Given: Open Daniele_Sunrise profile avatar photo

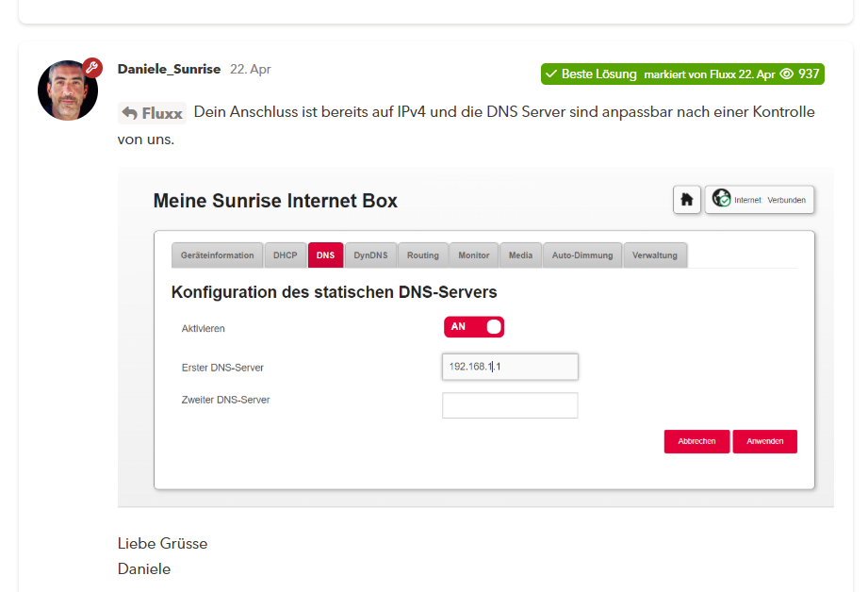Looking at the screenshot, I should (67, 91).
